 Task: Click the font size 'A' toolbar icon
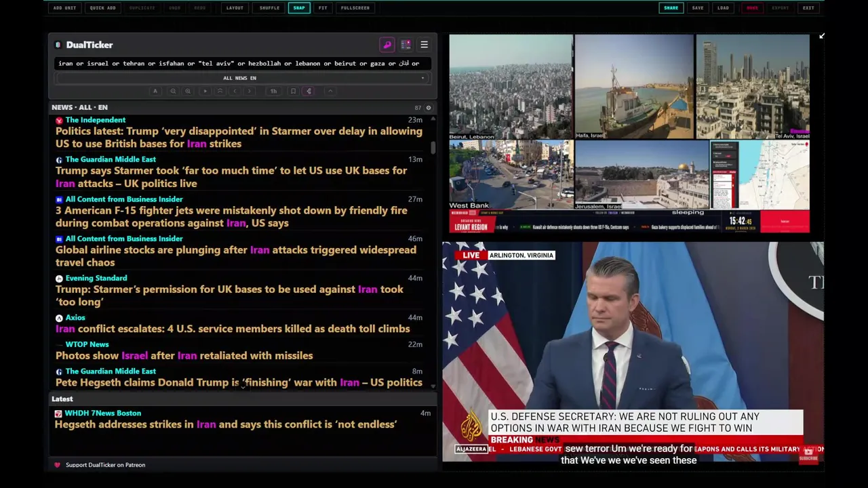[155, 91]
